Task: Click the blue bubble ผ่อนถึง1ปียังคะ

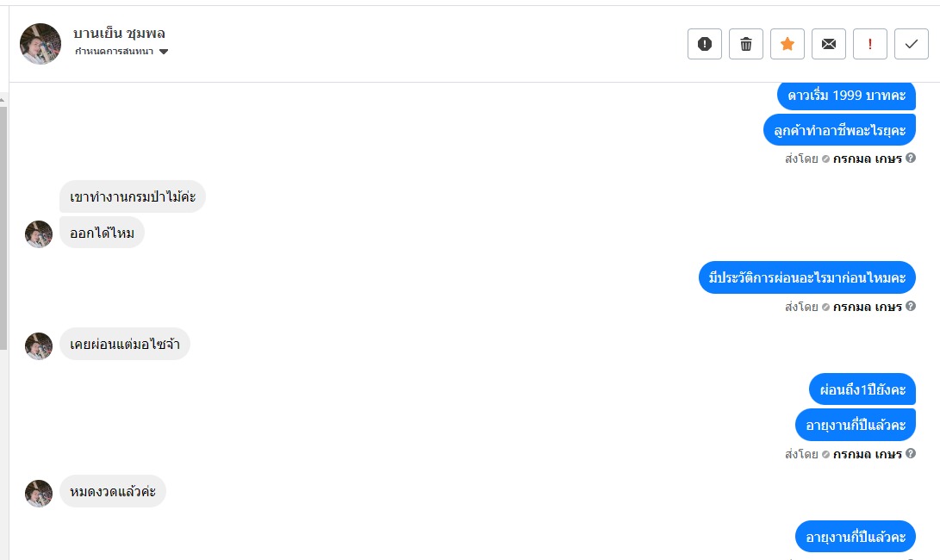Action: point(862,389)
